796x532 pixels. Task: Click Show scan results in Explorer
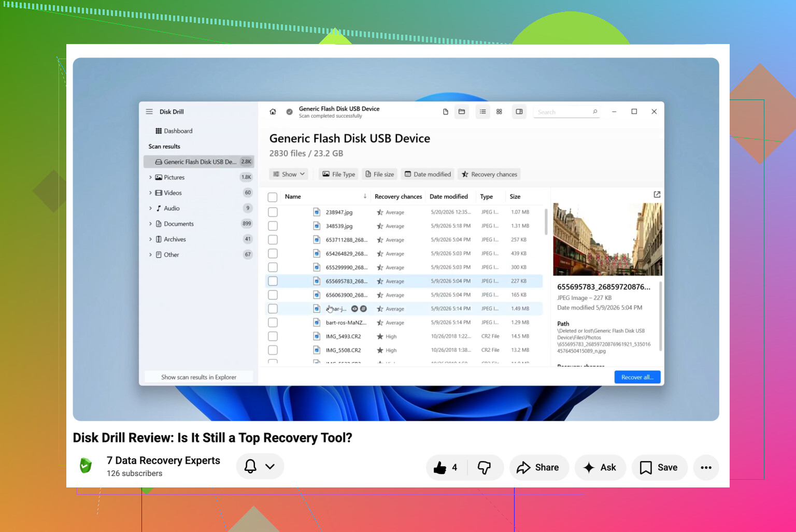[x=198, y=377]
